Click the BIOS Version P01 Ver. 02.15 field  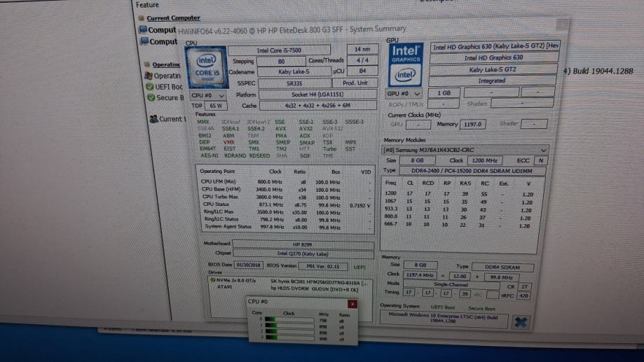tap(323, 266)
